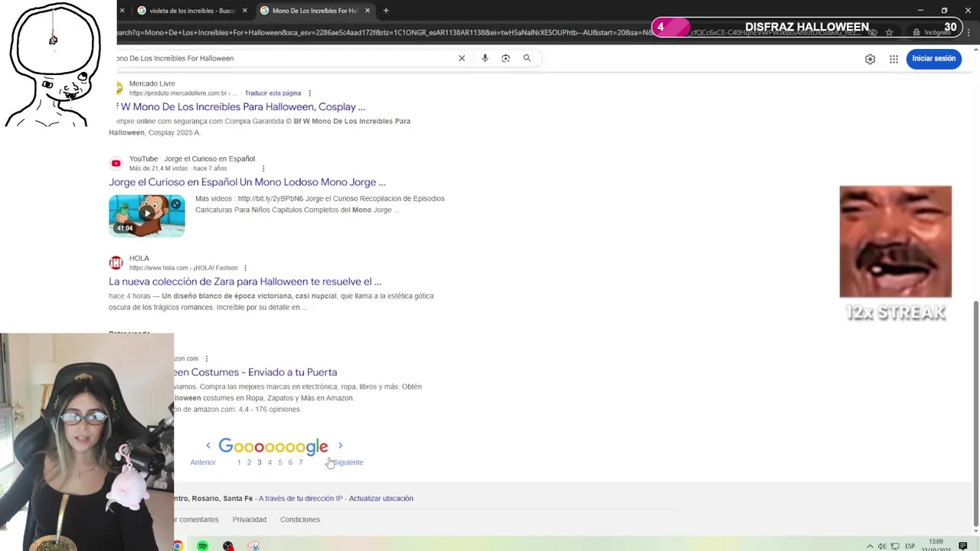Switch ESP keyboard language in tray
This screenshot has height=551, width=980.
click(x=910, y=546)
